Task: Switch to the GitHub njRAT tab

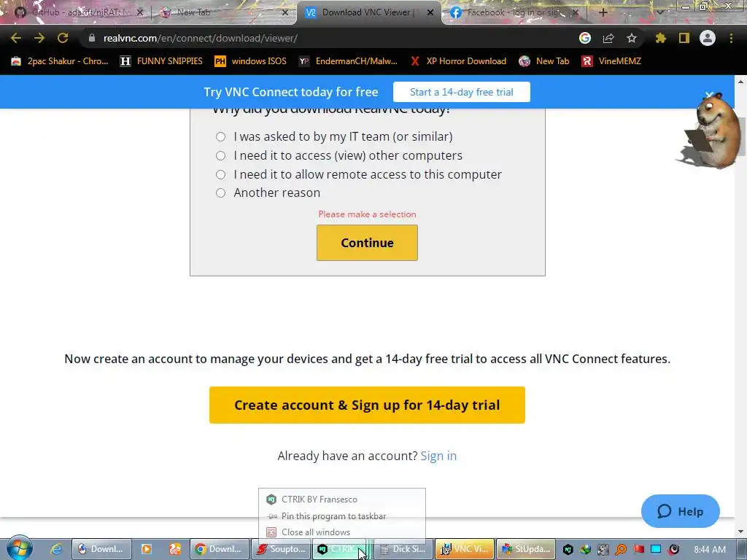Action: click(x=76, y=12)
